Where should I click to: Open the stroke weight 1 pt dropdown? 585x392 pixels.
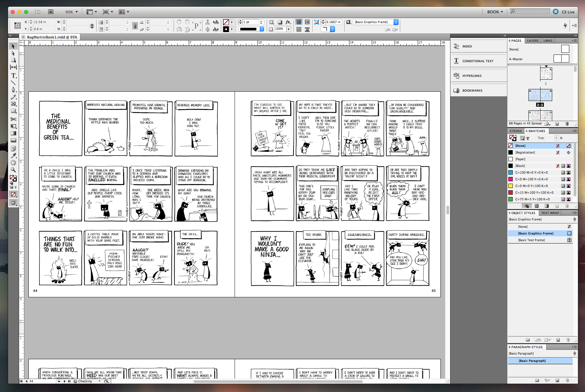point(261,22)
